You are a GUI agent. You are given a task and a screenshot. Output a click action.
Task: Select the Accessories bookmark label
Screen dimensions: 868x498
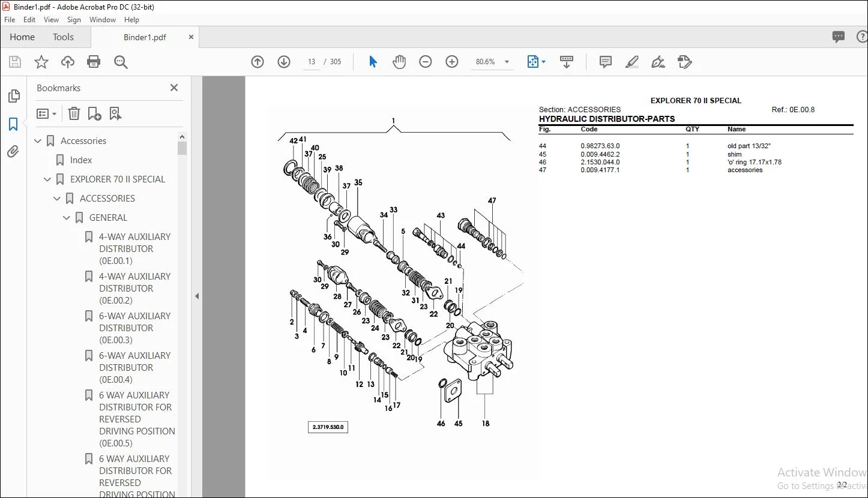point(83,141)
